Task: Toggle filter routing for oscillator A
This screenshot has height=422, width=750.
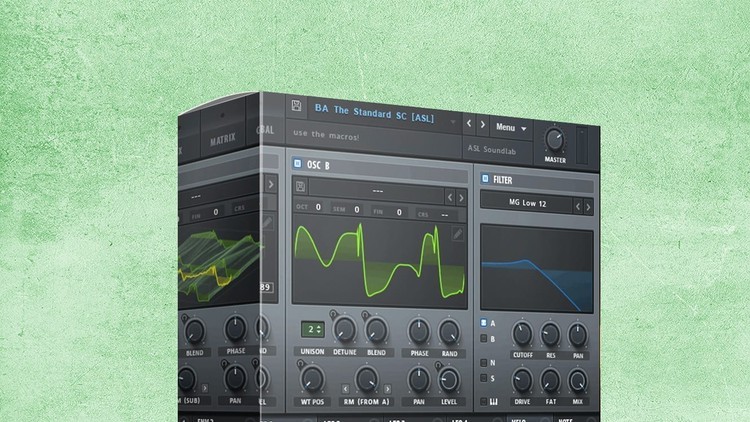Action: coord(484,323)
